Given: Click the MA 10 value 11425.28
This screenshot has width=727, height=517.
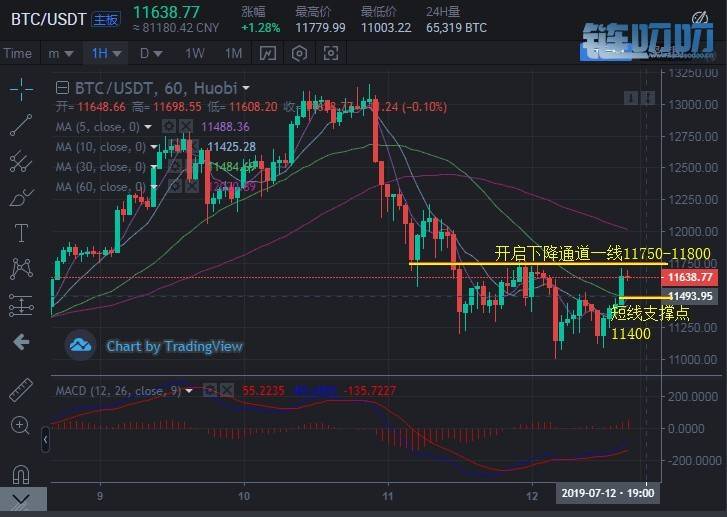Looking at the screenshot, I should [x=231, y=147].
